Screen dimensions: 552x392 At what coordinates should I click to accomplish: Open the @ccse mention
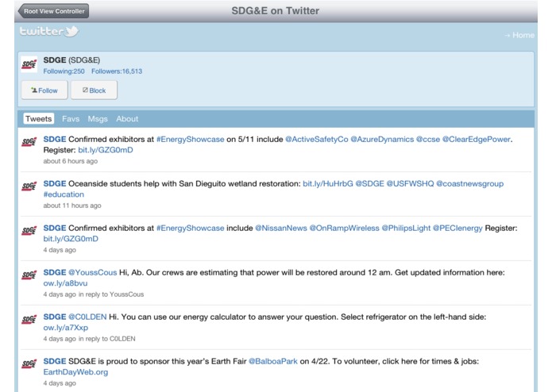[428, 139]
